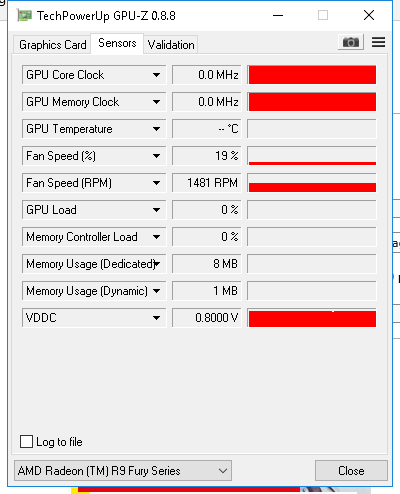The height and width of the screenshot is (494, 400).
Task: Expand the Memory Controller Load dropdown
Action: 156,237
